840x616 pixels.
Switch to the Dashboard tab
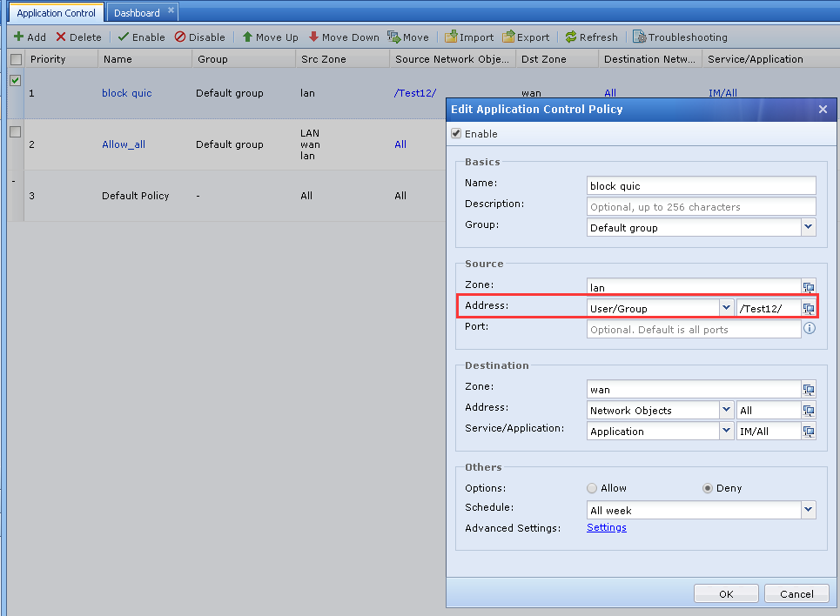(137, 13)
